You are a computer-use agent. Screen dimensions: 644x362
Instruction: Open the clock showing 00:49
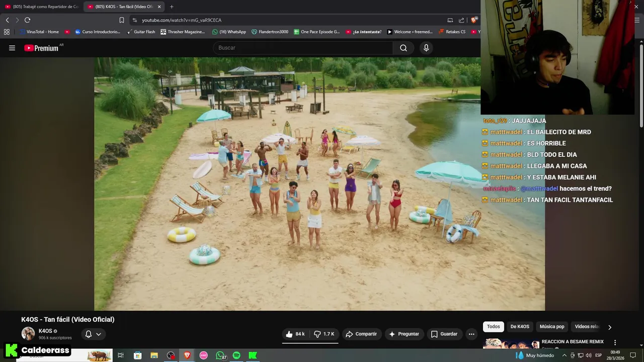[615, 355]
